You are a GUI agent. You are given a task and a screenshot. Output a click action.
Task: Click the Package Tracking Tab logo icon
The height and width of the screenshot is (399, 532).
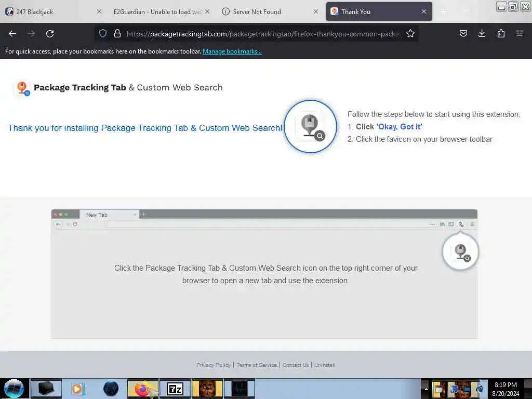(x=23, y=88)
